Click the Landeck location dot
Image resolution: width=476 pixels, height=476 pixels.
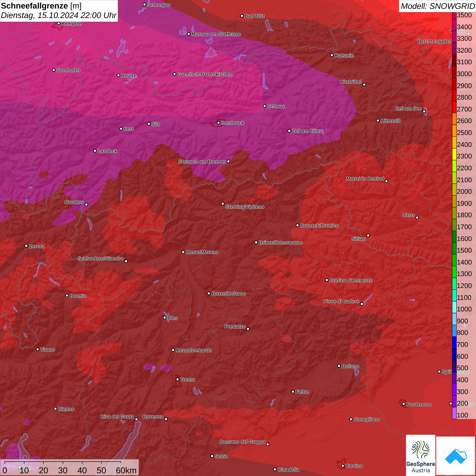(95, 151)
